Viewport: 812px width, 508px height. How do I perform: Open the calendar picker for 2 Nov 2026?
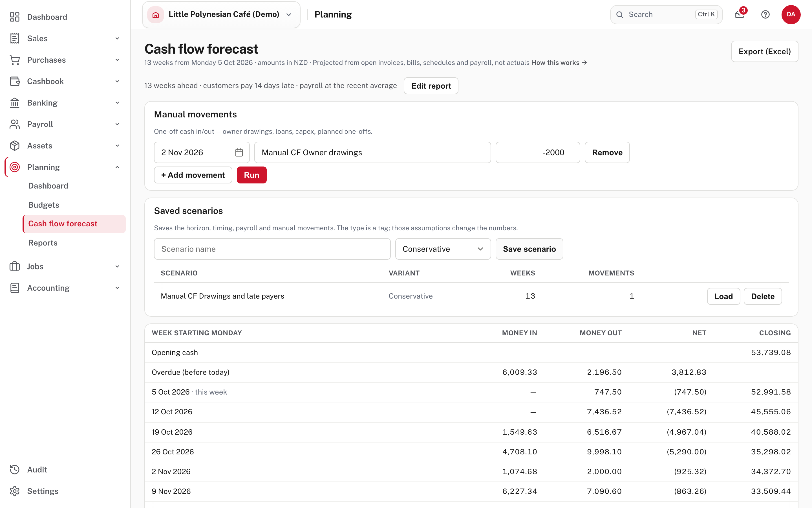click(x=239, y=152)
